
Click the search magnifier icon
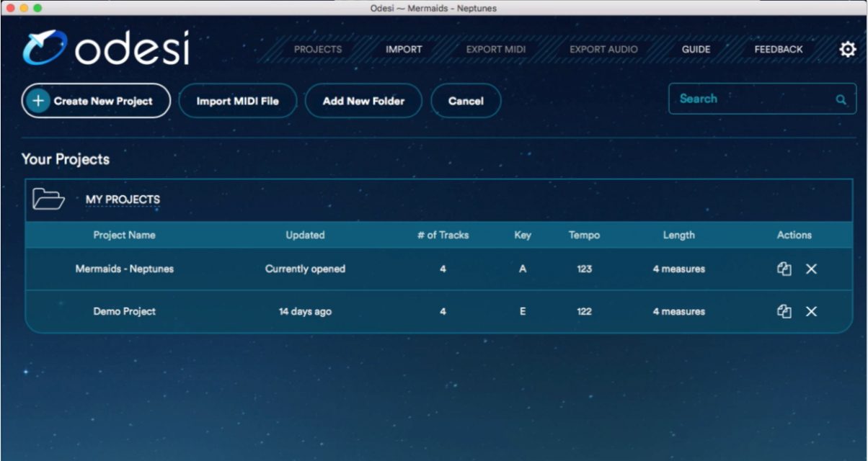pyautogui.click(x=841, y=99)
